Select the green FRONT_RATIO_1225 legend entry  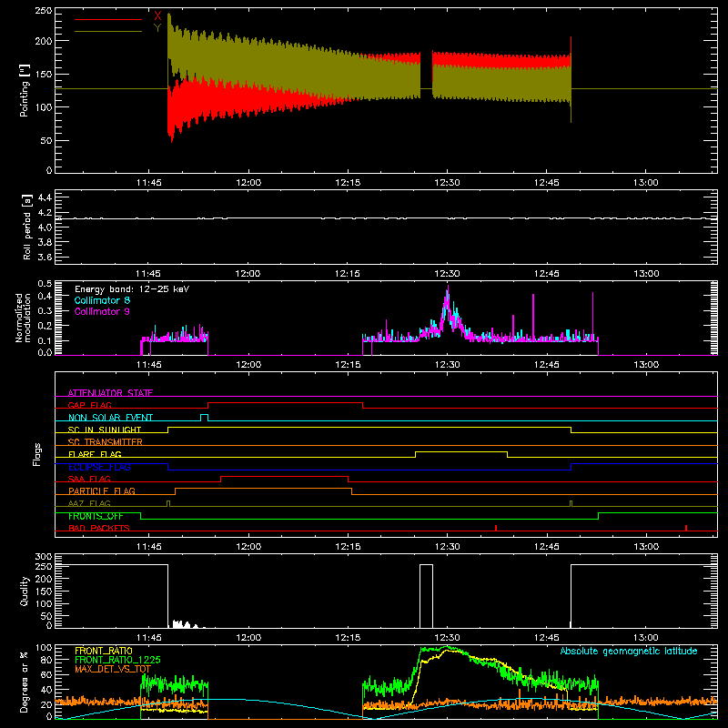pyautogui.click(x=117, y=660)
